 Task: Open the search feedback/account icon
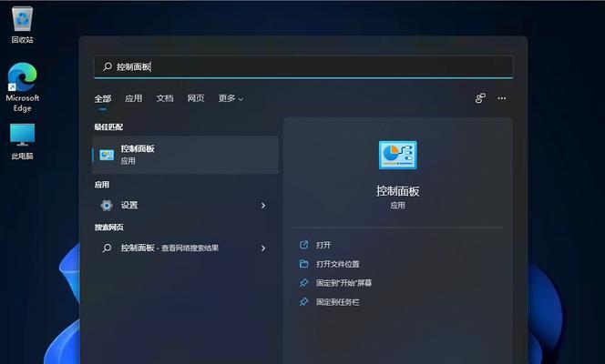tap(480, 98)
